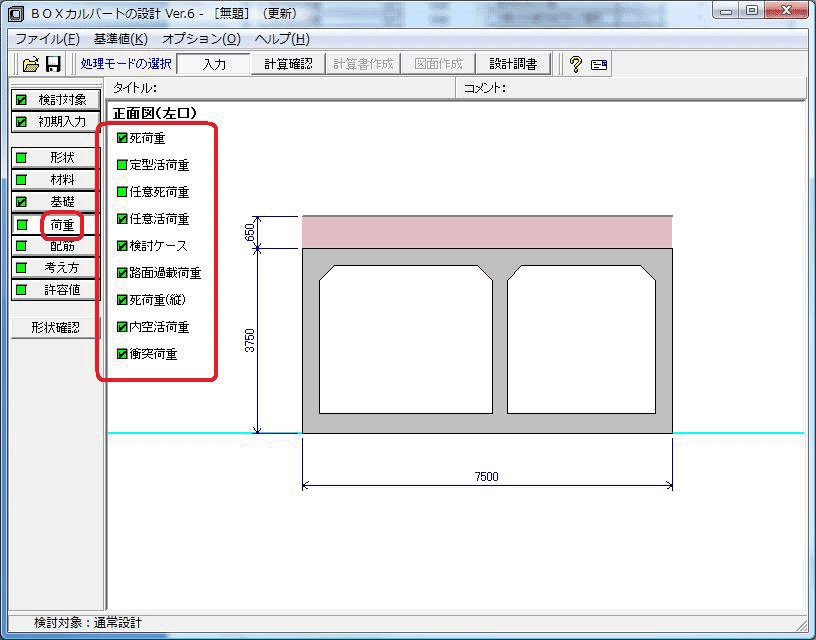This screenshot has height=640, width=816.
Task: Click the disabled 図面作成 mode button
Action: pyautogui.click(x=438, y=64)
